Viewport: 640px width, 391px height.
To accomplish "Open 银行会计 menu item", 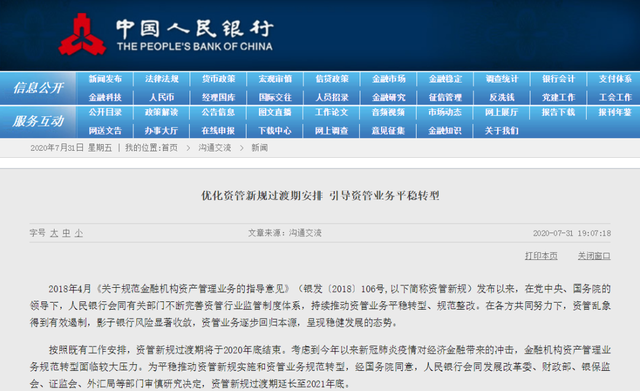I will 558,79.
